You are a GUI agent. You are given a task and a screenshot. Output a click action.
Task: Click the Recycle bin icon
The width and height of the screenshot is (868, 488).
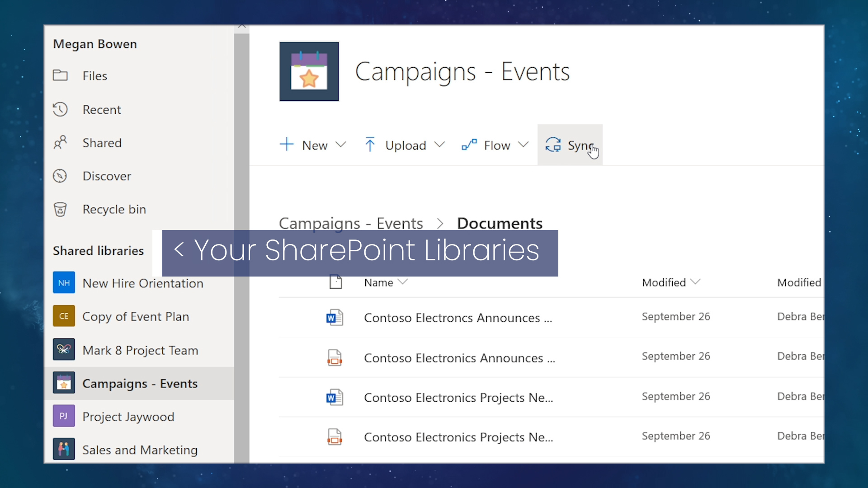[60, 209]
